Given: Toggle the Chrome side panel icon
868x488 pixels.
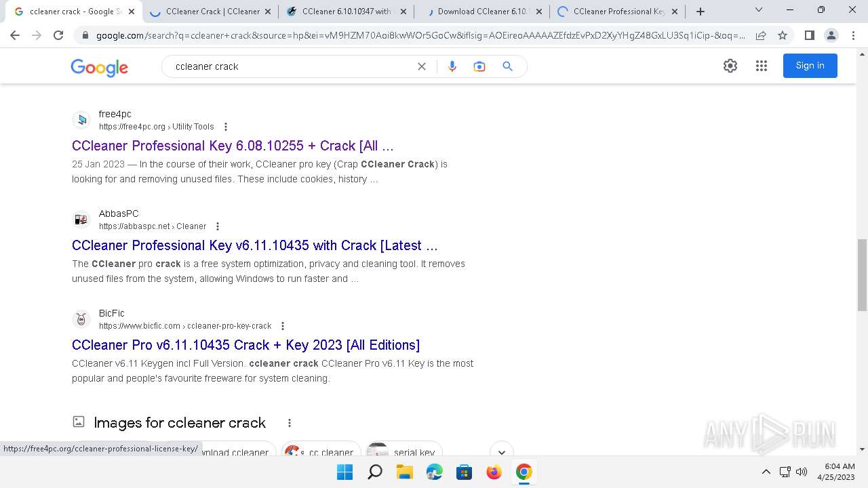Looking at the screenshot, I should (809, 35).
